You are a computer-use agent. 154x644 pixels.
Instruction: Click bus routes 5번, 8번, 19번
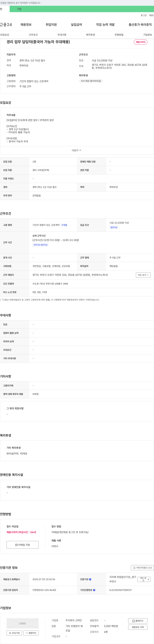40,292
